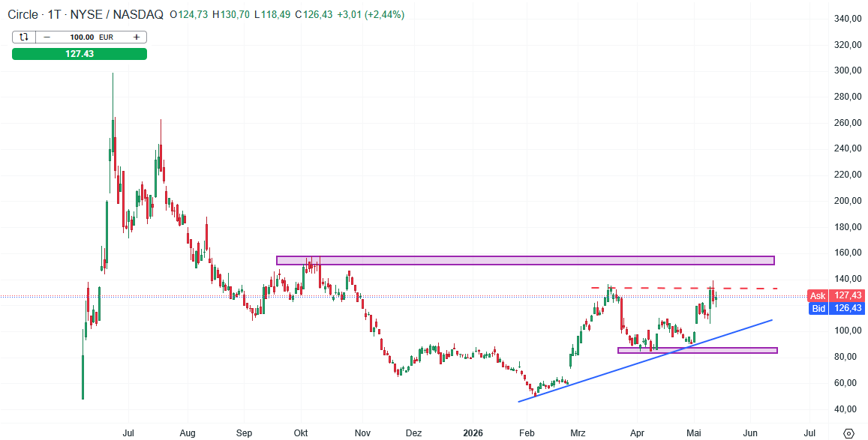Viewport: 868px width, 440px height.
Task: Click the 100,00 price axis label
Action: point(848,331)
